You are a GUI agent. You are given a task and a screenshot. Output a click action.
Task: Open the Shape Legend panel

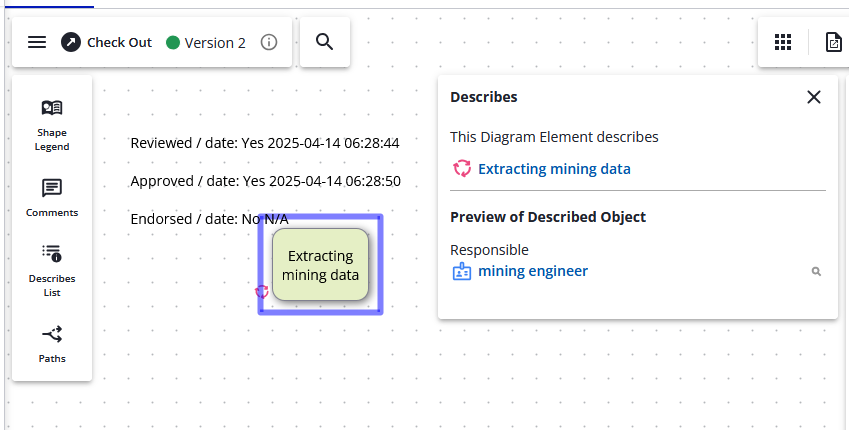click(52, 124)
